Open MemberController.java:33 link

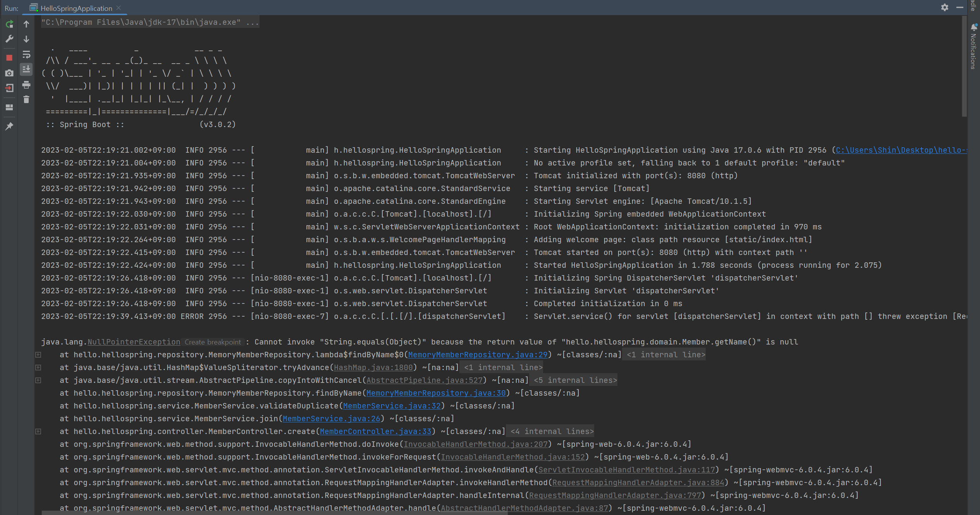[376, 431]
